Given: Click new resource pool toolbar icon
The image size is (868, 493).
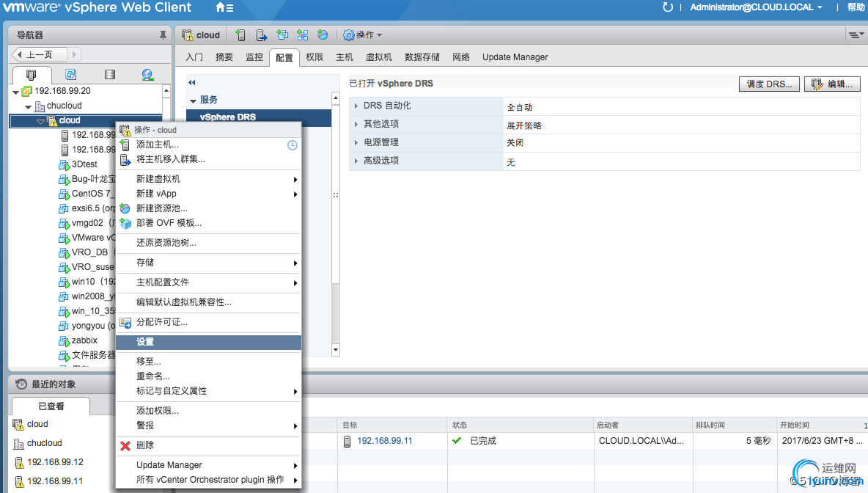Looking at the screenshot, I should [x=323, y=35].
